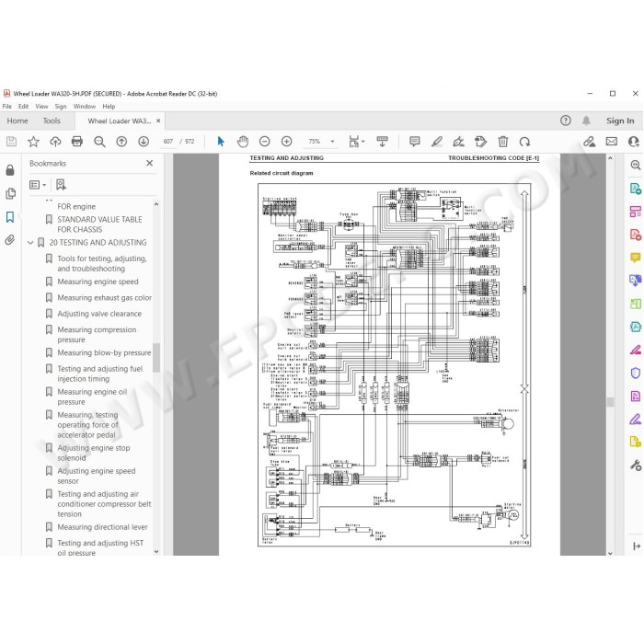Click the security lock panel icon
Image resolution: width=644 pixels, height=644 pixels.
10,170
